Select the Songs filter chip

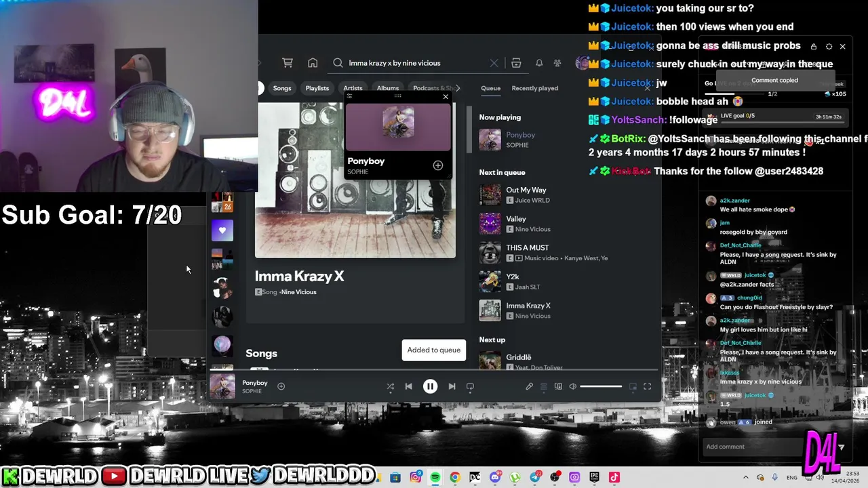click(x=282, y=88)
